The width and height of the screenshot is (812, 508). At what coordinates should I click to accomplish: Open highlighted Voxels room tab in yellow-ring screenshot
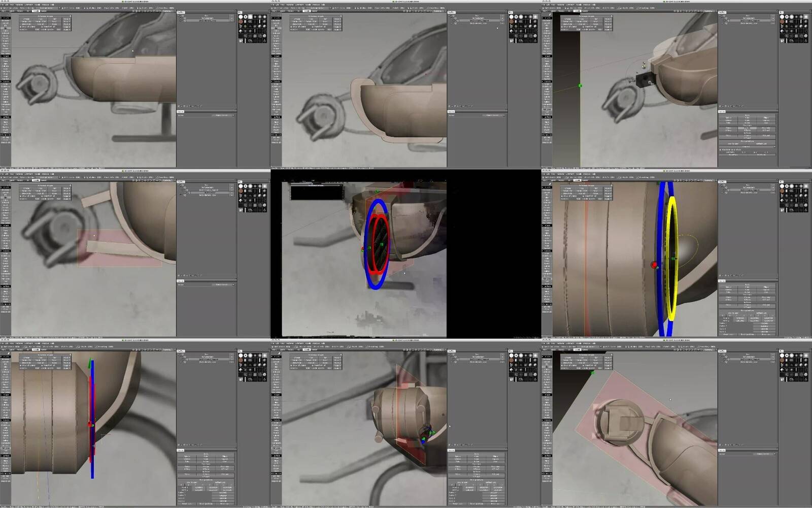click(x=578, y=180)
